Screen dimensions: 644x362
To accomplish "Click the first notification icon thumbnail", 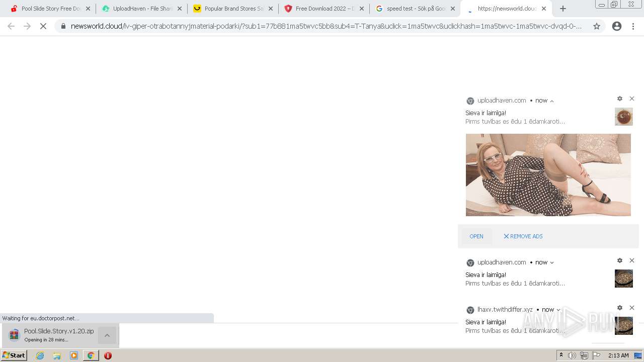I will pos(624,117).
